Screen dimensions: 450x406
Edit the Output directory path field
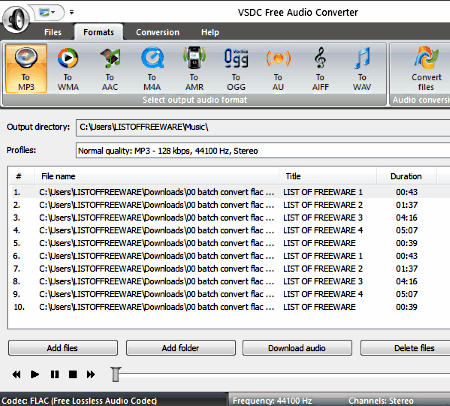click(x=263, y=128)
